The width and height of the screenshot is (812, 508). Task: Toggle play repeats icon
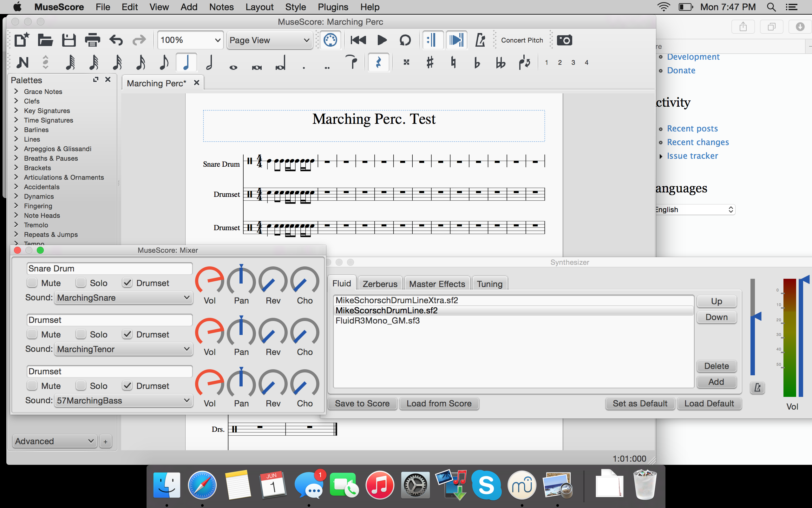click(x=433, y=40)
